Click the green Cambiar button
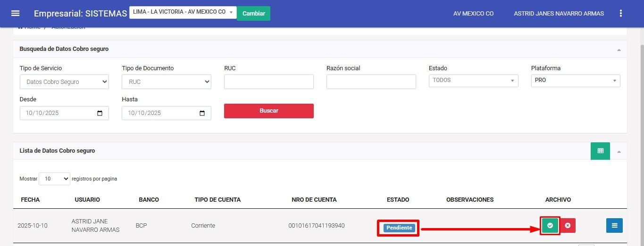The width and height of the screenshot is (644, 246). click(x=253, y=13)
